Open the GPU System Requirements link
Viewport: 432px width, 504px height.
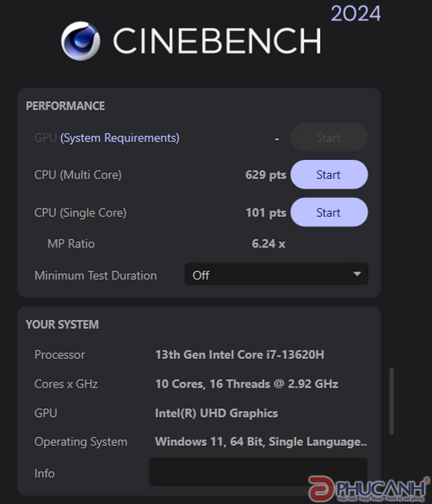(x=120, y=138)
